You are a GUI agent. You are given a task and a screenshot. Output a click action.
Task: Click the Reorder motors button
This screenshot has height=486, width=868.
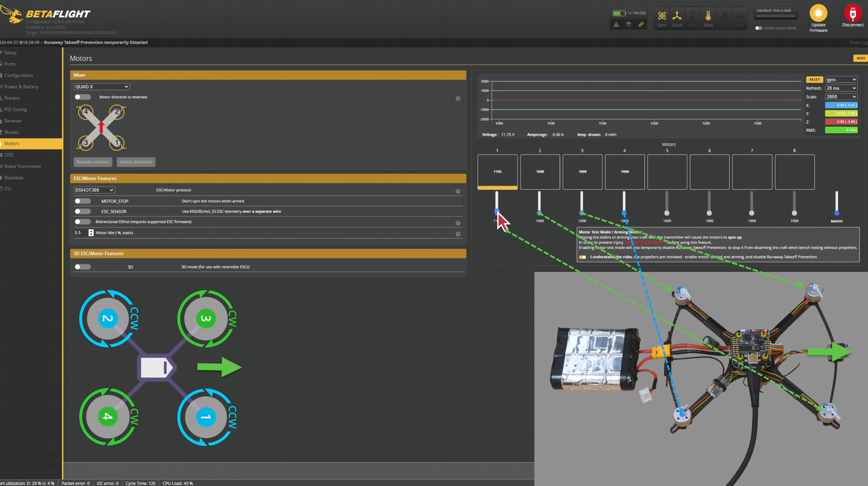93,162
